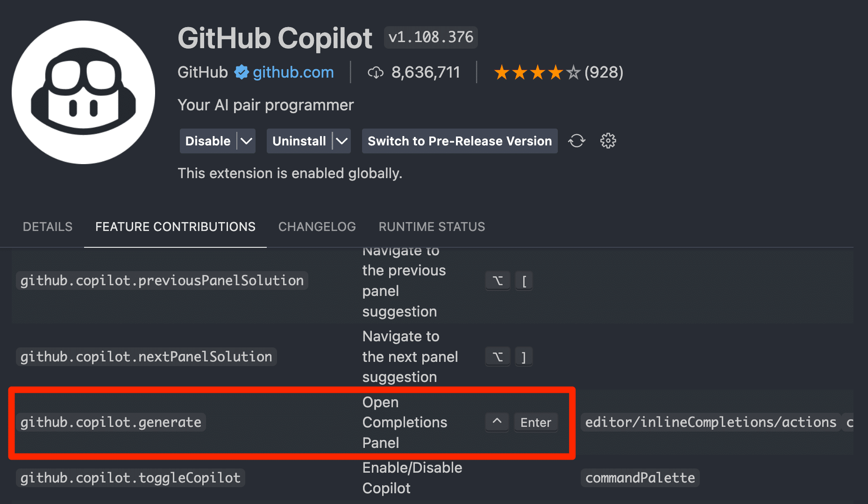Click the caret key badge beside github.copilot.generate
This screenshot has width=868, height=504.
tap(497, 422)
